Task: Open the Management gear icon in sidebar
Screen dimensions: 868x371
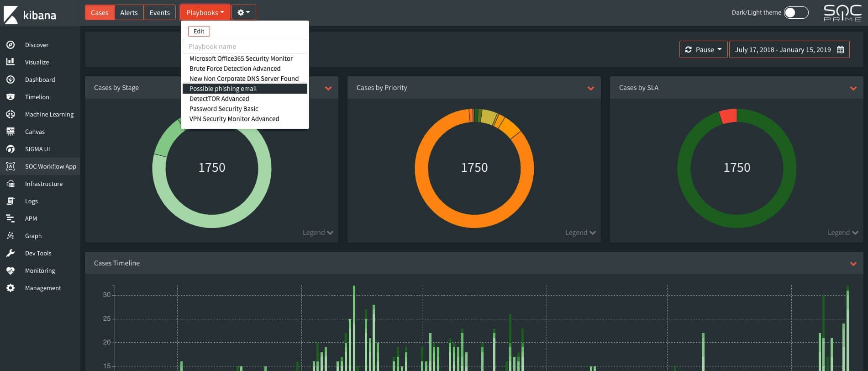Action: coord(11,288)
